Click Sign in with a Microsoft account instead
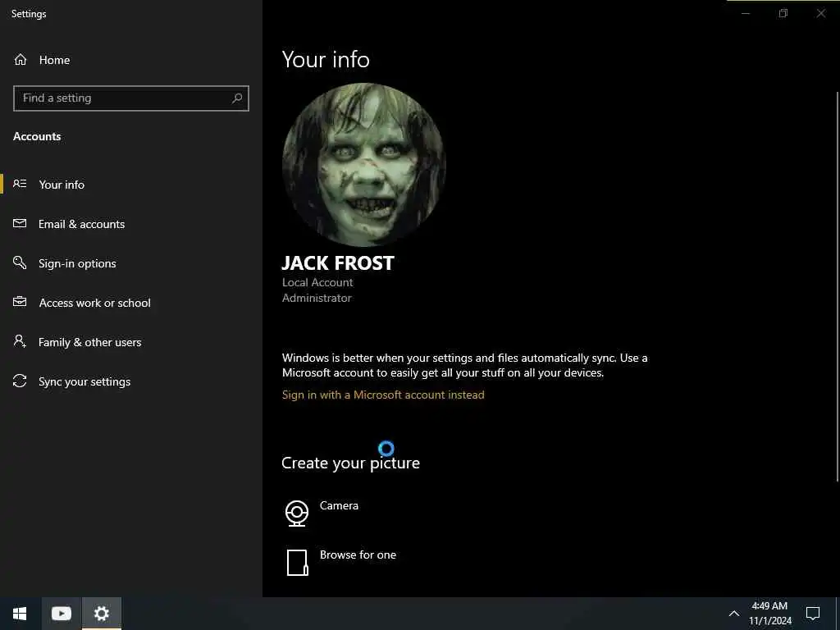Viewport: 840px width, 630px height. click(383, 395)
